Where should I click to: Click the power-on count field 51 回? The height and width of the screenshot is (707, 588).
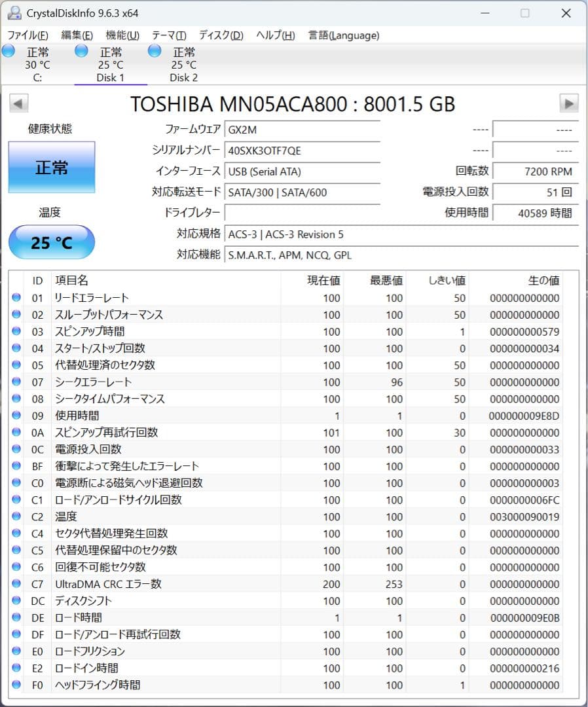click(x=535, y=192)
